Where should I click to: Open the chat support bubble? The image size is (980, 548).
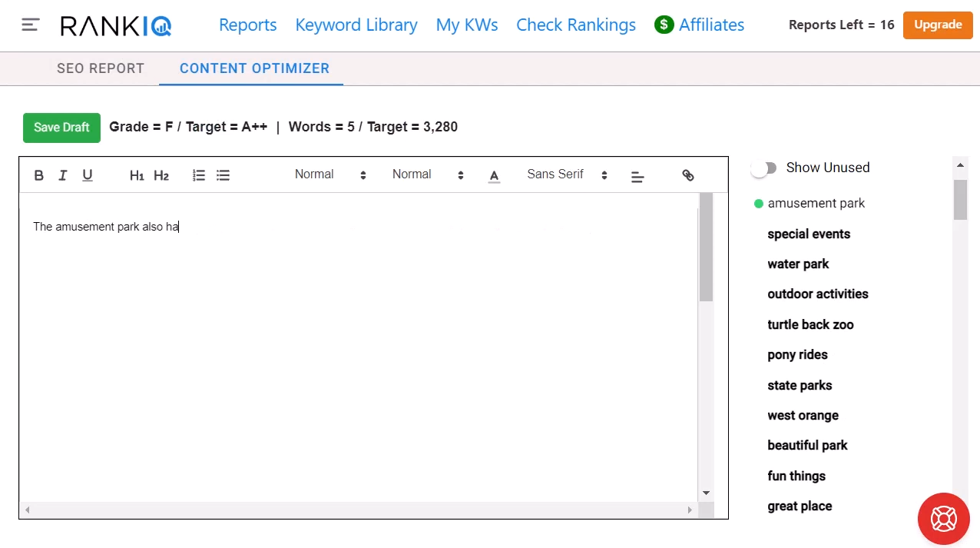click(x=943, y=518)
